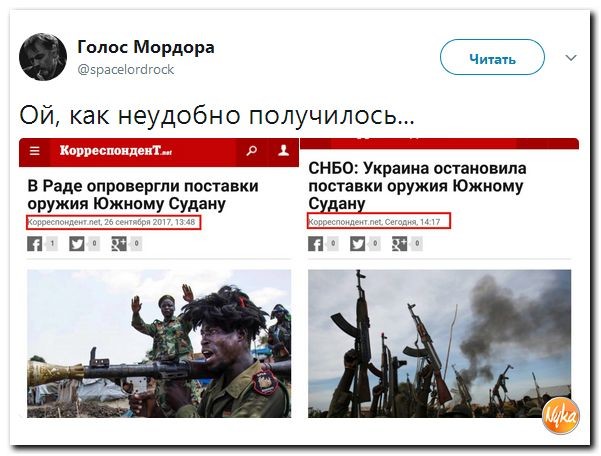Share left article on Facebook
Image resolution: width=601 pixels, height=456 pixels.
point(34,244)
